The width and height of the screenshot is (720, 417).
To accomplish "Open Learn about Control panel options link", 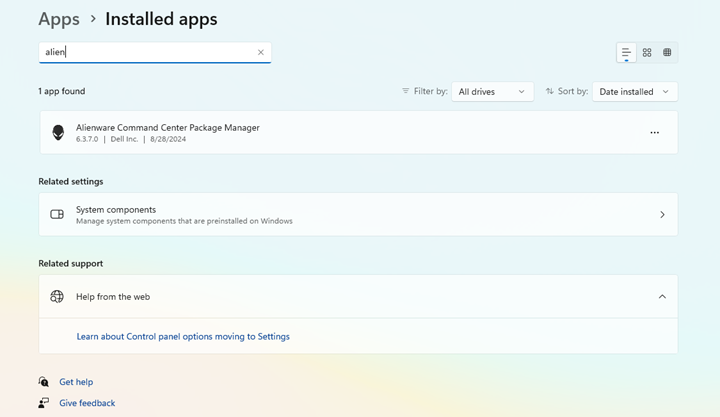I will point(183,337).
